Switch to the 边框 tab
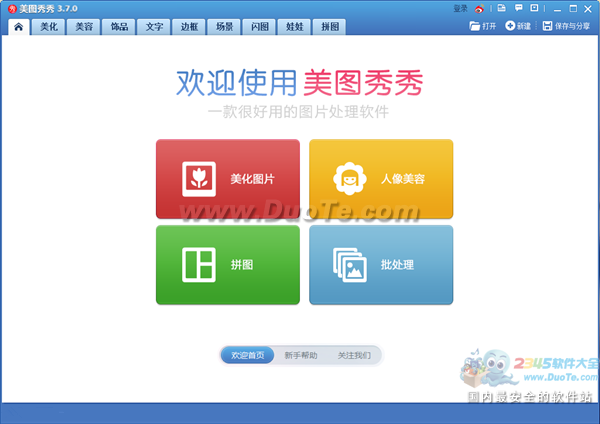600x424 pixels. pyautogui.click(x=189, y=27)
